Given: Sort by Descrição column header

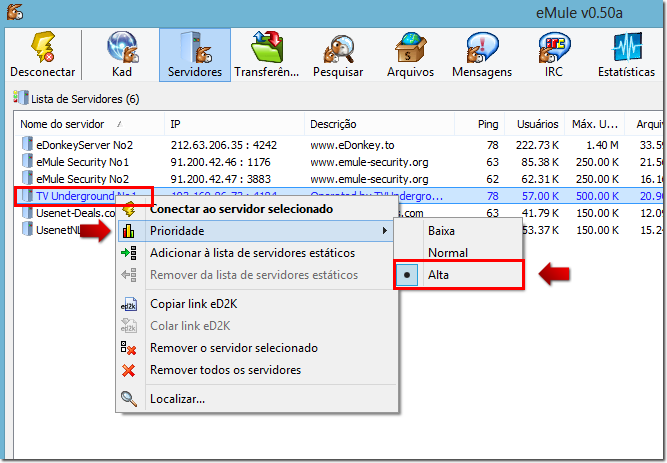Looking at the screenshot, I should pos(379,124).
